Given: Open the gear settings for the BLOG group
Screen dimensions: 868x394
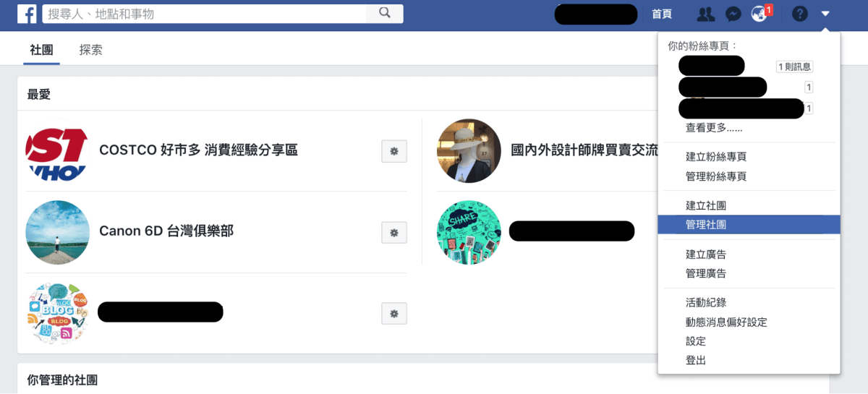Looking at the screenshot, I should point(394,314).
